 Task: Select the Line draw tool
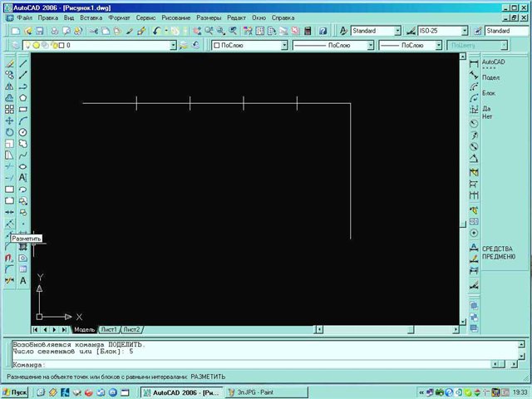point(23,63)
